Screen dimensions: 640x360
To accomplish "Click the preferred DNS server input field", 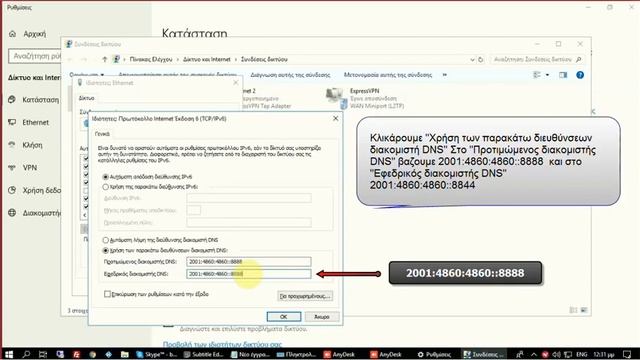I will pyautogui.click(x=249, y=262).
